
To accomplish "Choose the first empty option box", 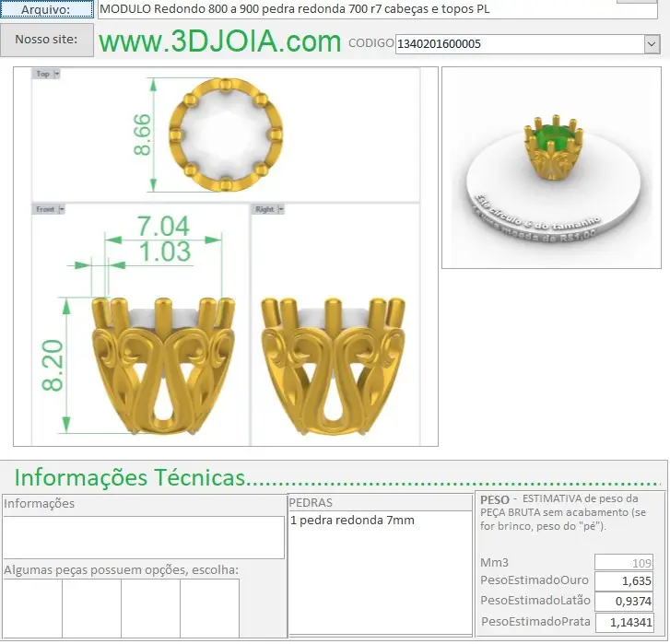I will [x=32, y=608].
